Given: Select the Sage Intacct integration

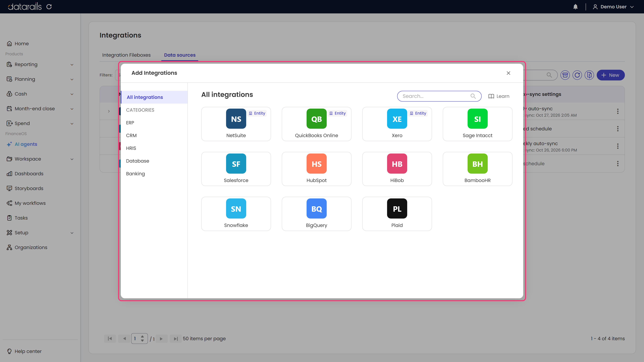Looking at the screenshot, I should pyautogui.click(x=477, y=124).
